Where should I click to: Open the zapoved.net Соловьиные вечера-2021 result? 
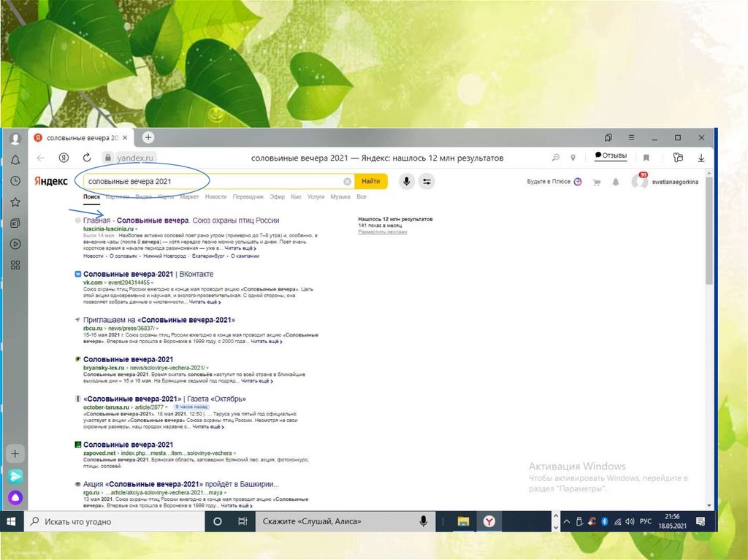(x=128, y=445)
